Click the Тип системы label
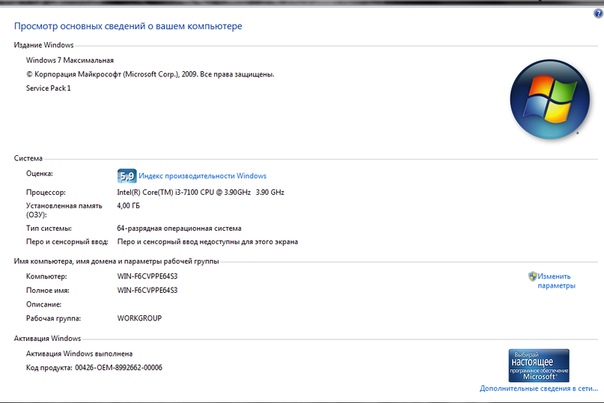The image size is (604, 403). point(49,228)
